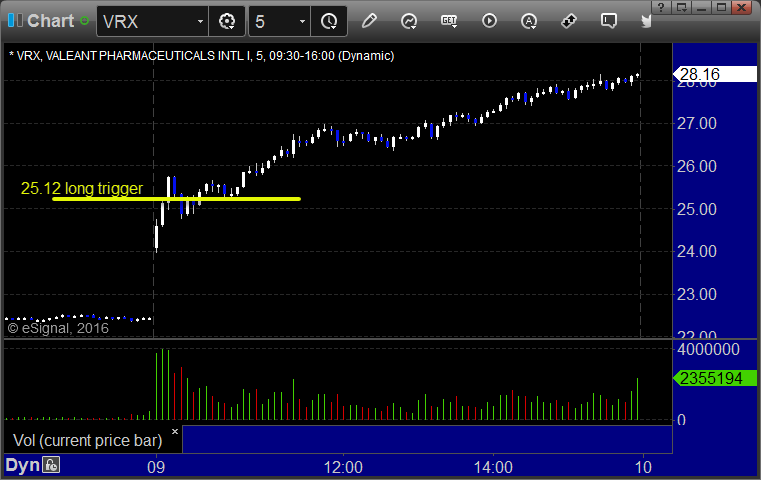This screenshot has height=480, width=761.
Task: Click the Twitter bird icon
Action: pyautogui.click(x=646, y=21)
